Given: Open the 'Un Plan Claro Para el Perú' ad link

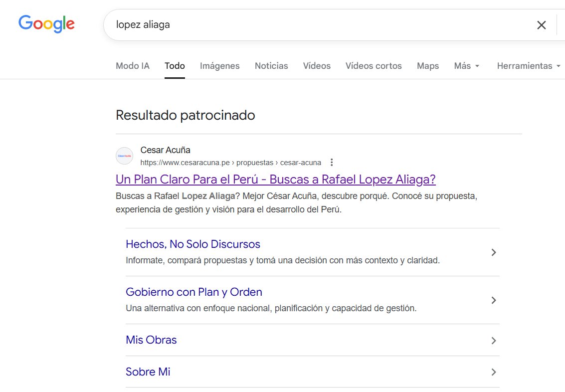Looking at the screenshot, I should [276, 180].
